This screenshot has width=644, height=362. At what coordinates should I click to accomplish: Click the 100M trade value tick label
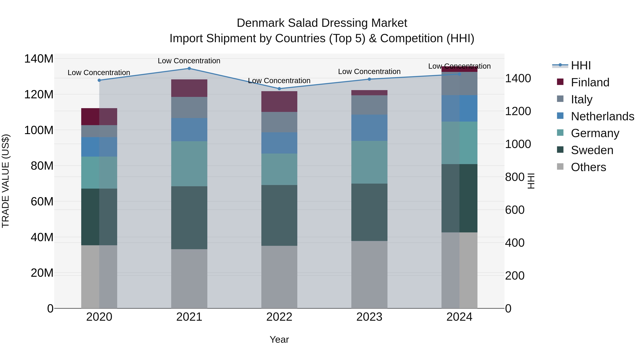(x=39, y=130)
